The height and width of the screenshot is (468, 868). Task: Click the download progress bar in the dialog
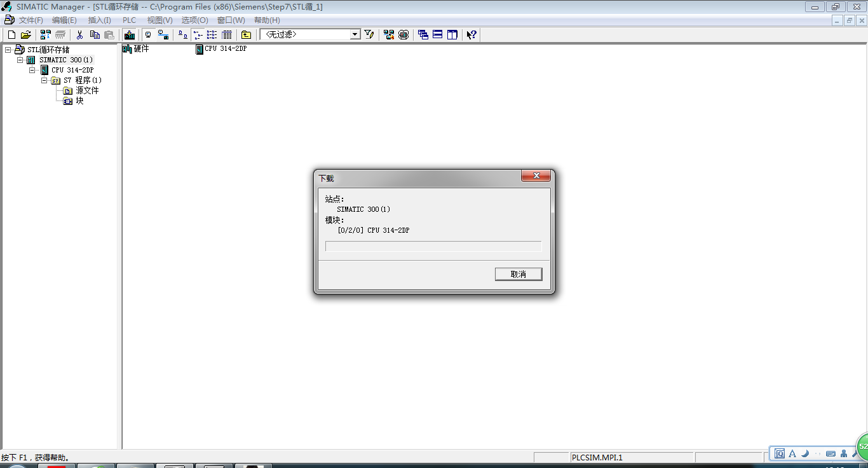tap(433, 246)
